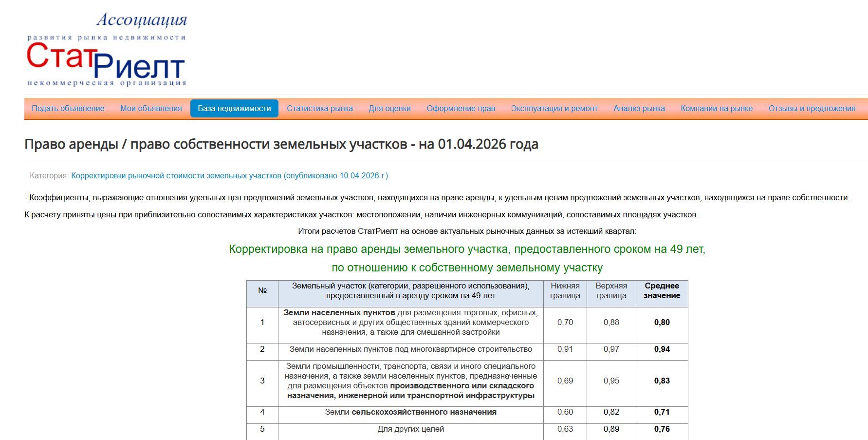The width and height of the screenshot is (868, 440).
Task: Go to the Для оценки section
Action: coord(389,108)
